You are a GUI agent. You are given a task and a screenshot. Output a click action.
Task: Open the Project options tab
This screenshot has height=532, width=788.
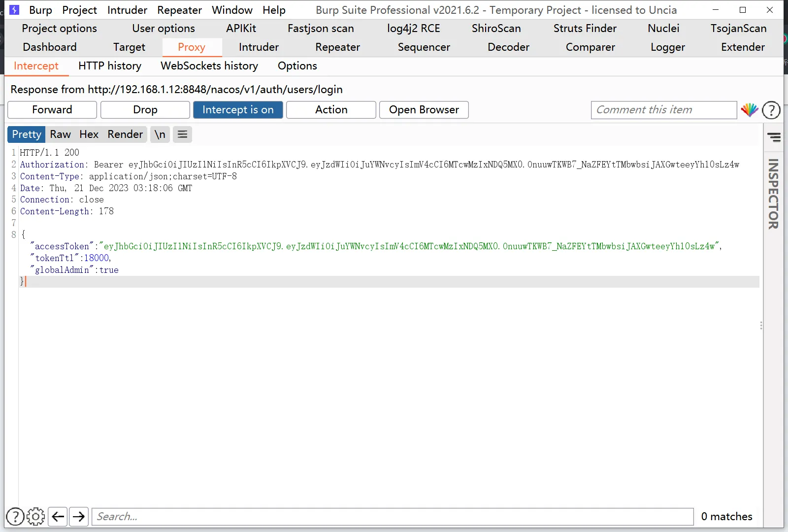tap(59, 29)
